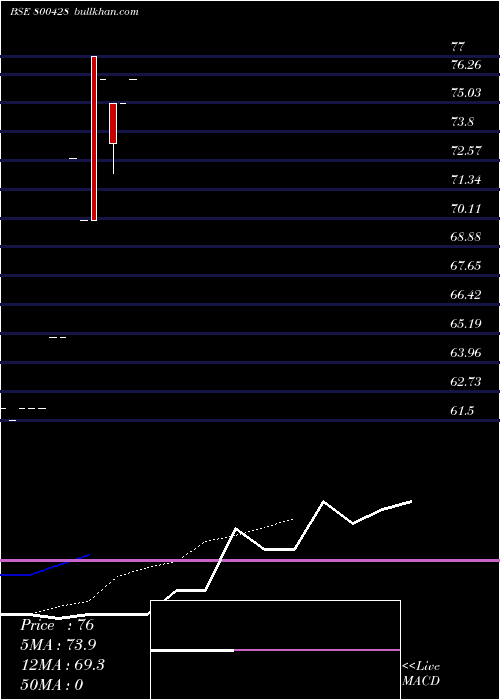500x700 pixels.
Task: Click the 75.03 price axis label
Action: click(466, 93)
